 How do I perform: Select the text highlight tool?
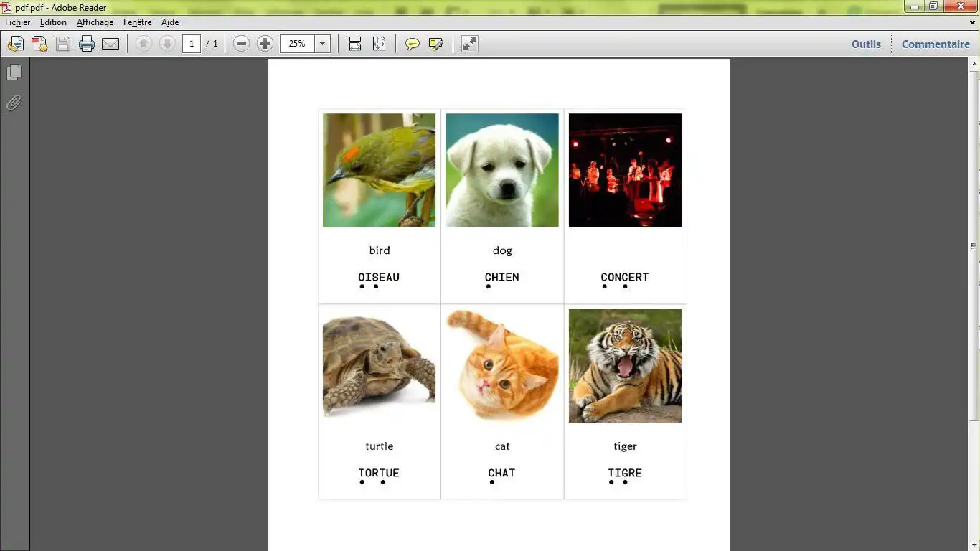(x=436, y=44)
